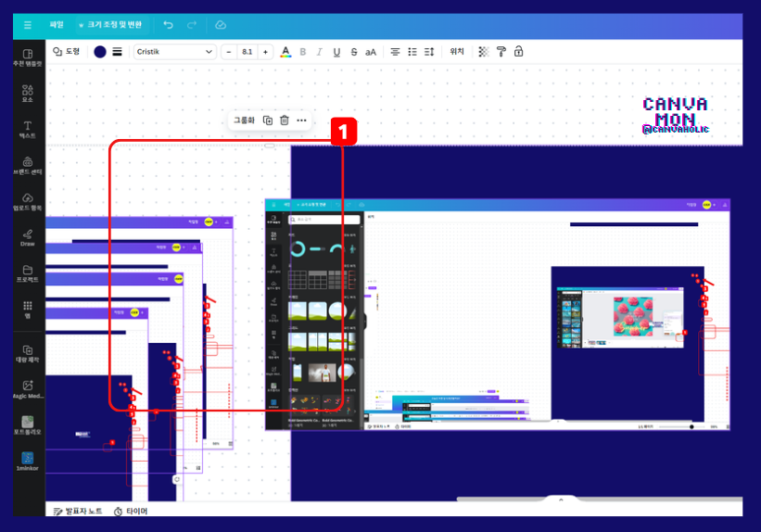Screen dimensions: 761x532
Task: Open the 텍스트 text tab
Action: (28, 130)
